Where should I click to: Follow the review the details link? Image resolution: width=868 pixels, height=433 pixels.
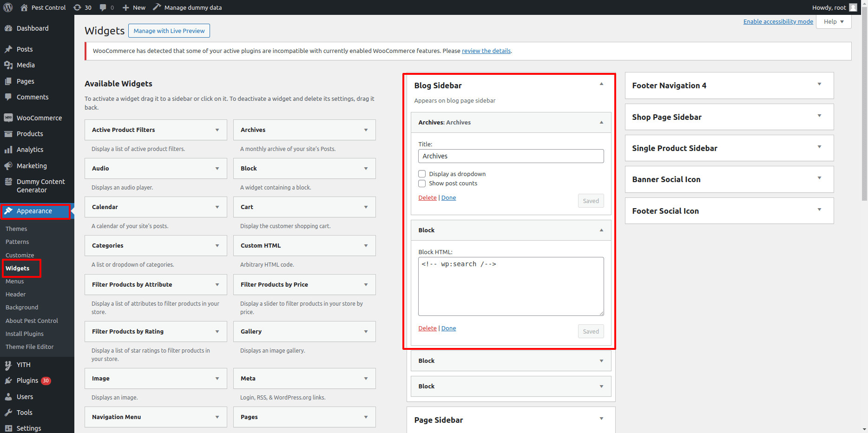[486, 51]
